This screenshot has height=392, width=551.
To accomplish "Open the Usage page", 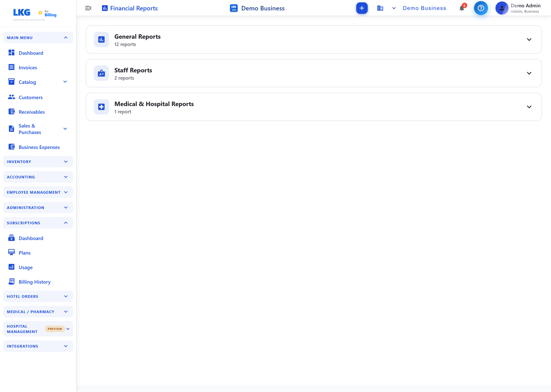I will pyautogui.click(x=25, y=267).
